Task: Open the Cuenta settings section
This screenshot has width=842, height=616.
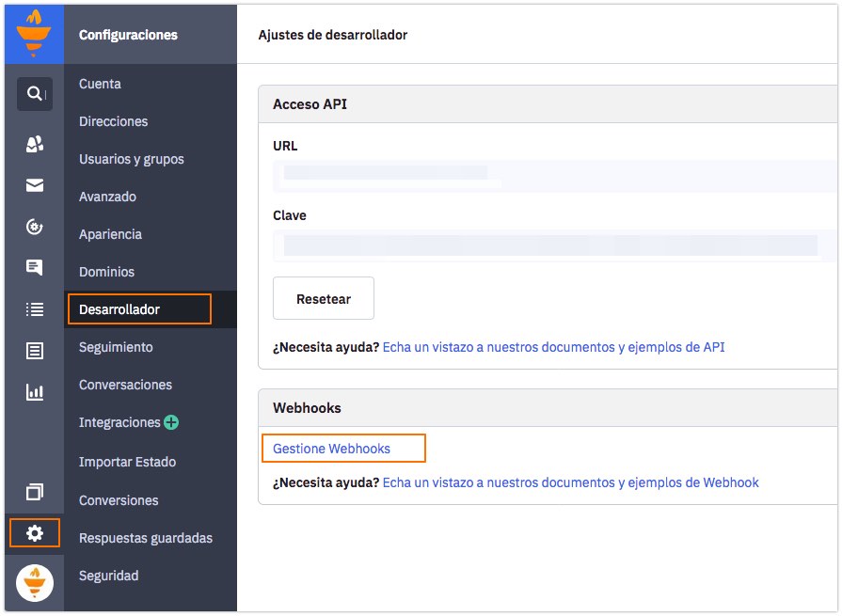Action: [x=100, y=84]
